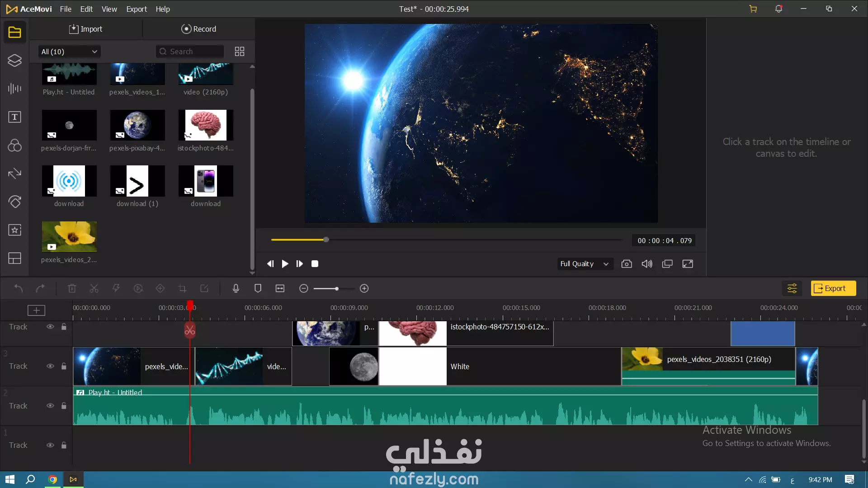Open Chrome from the taskbar
868x488 pixels.
click(52, 479)
